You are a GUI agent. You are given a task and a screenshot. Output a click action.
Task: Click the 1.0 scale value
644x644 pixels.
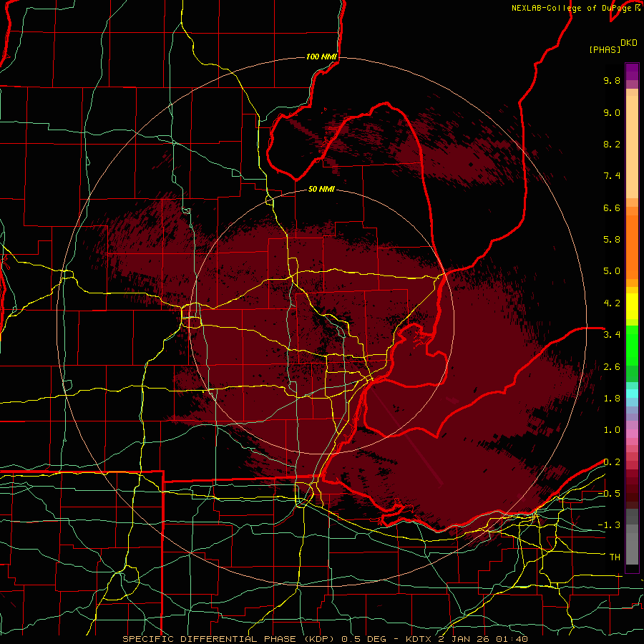tap(612, 430)
